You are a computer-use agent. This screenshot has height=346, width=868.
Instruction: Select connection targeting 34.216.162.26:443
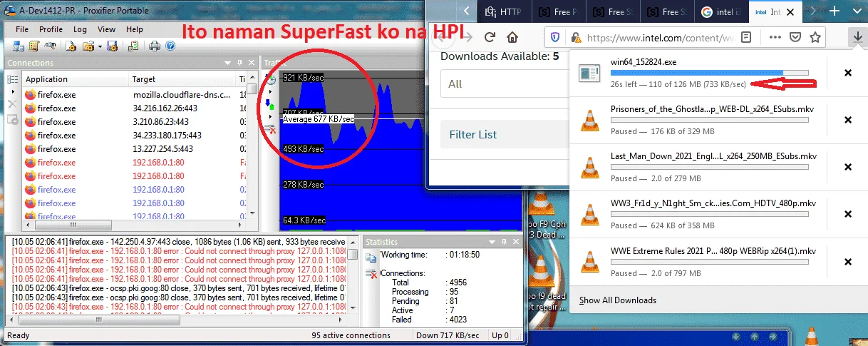click(135, 108)
